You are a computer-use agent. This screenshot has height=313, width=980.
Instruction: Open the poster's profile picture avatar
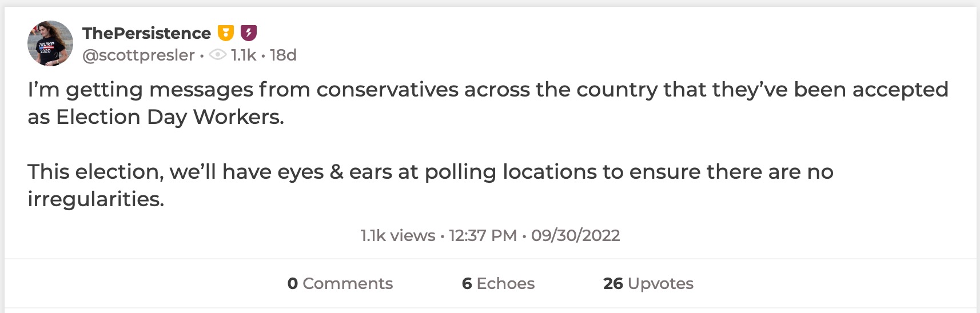coord(50,43)
